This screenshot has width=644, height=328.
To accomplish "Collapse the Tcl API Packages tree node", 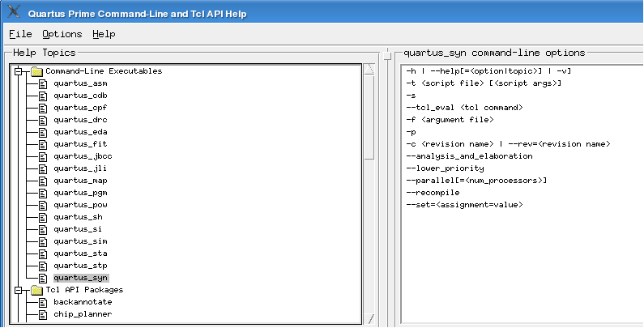I will click(18, 290).
